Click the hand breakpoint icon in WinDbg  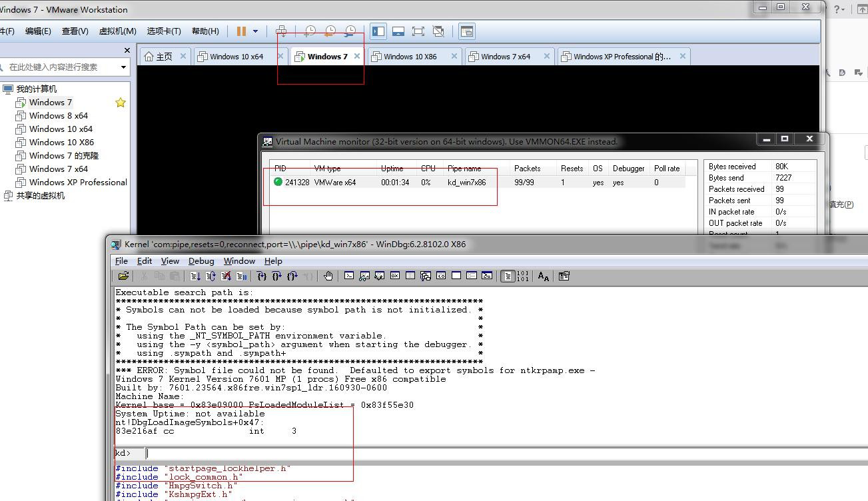point(328,276)
